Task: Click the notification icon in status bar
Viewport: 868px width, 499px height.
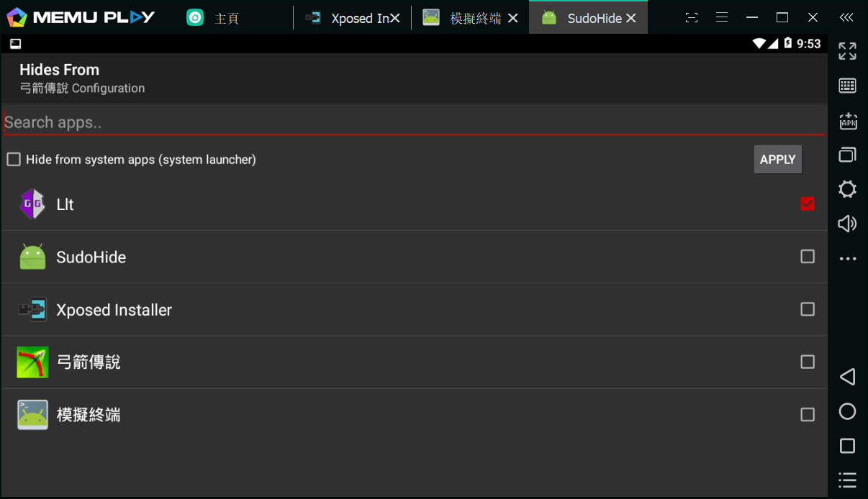Action: tap(15, 44)
